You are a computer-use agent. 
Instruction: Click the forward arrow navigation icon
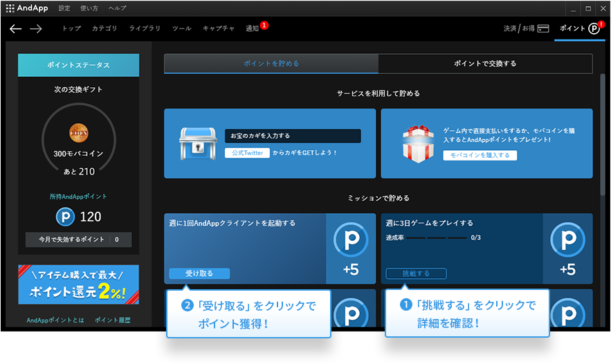tap(36, 28)
